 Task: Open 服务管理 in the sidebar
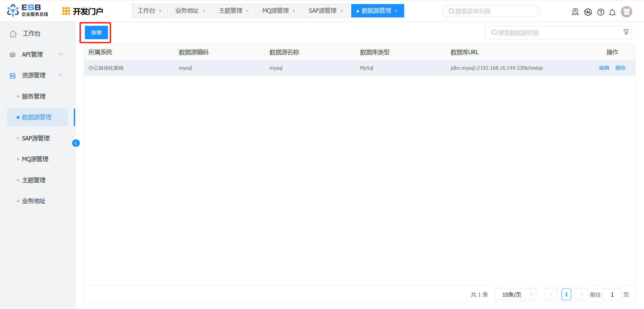coord(34,97)
